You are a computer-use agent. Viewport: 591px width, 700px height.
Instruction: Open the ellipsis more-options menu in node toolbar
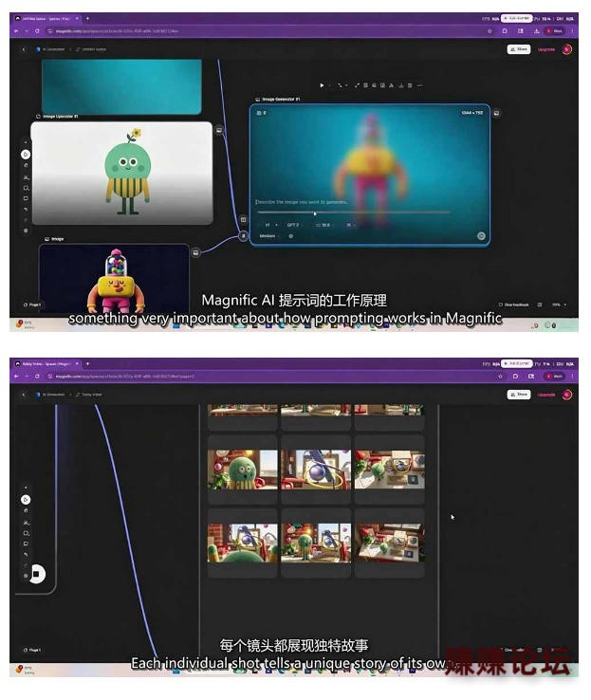[419, 85]
